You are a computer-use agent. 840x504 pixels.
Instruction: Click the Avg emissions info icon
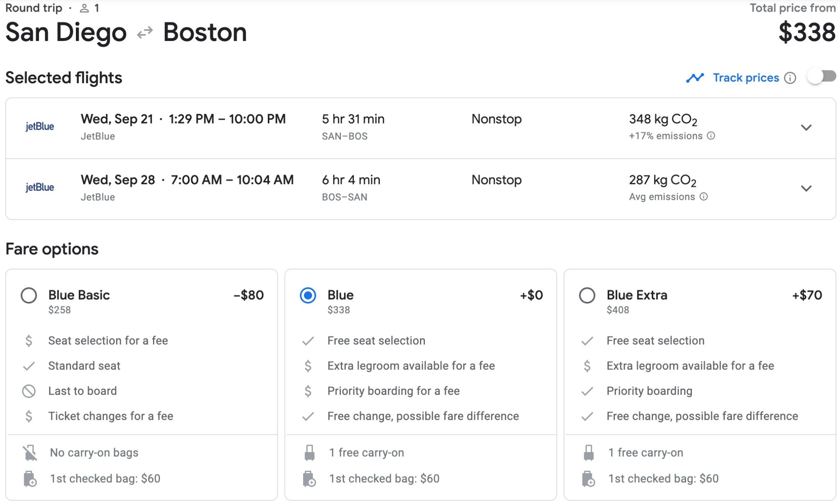click(704, 197)
